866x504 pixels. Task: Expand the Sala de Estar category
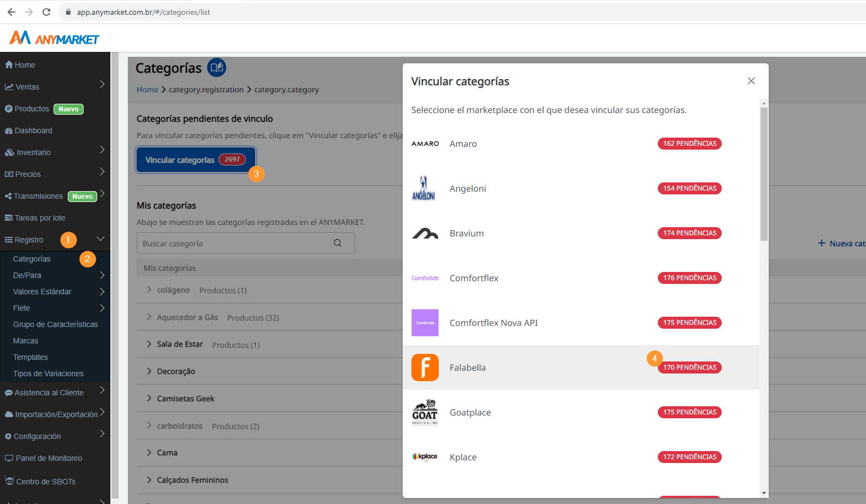(x=149, y=344)
